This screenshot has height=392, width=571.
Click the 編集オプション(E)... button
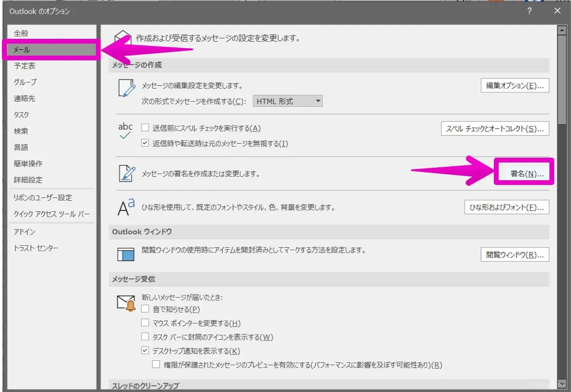pos(515,86)
